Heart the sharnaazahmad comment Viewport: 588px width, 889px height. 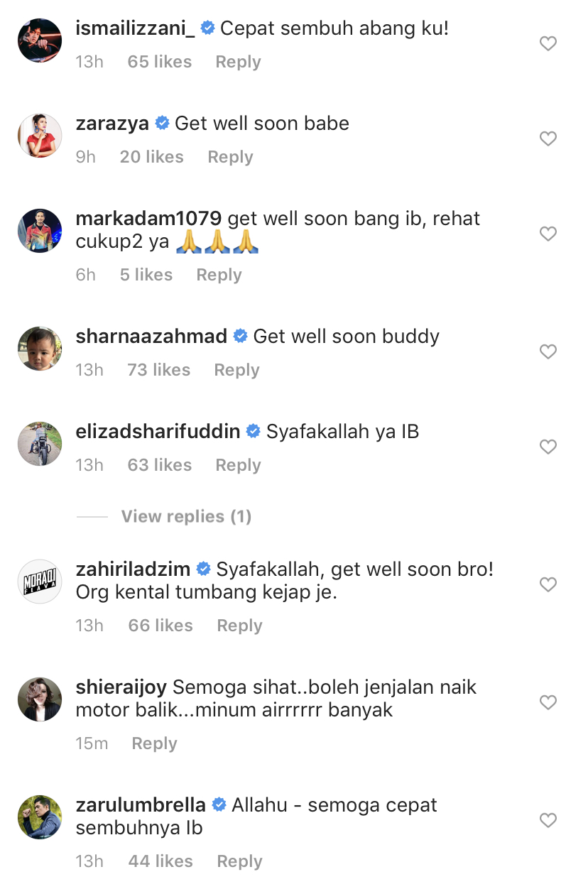(548, 352)
